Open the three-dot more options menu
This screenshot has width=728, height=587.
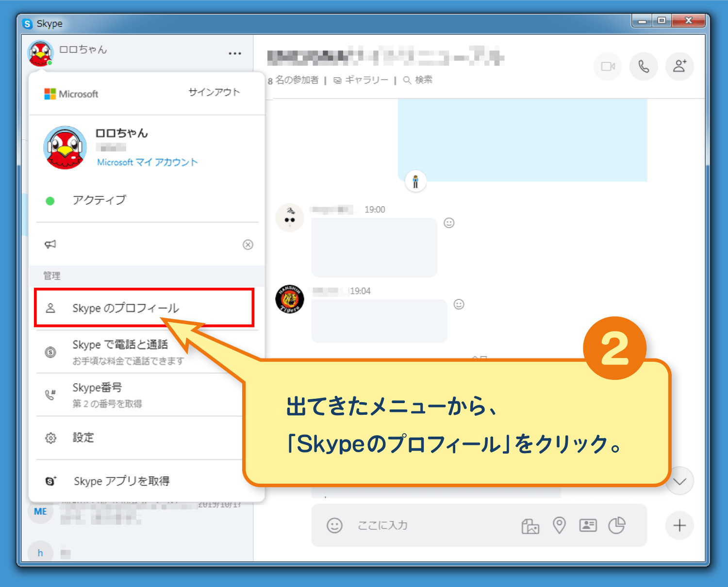235,53
